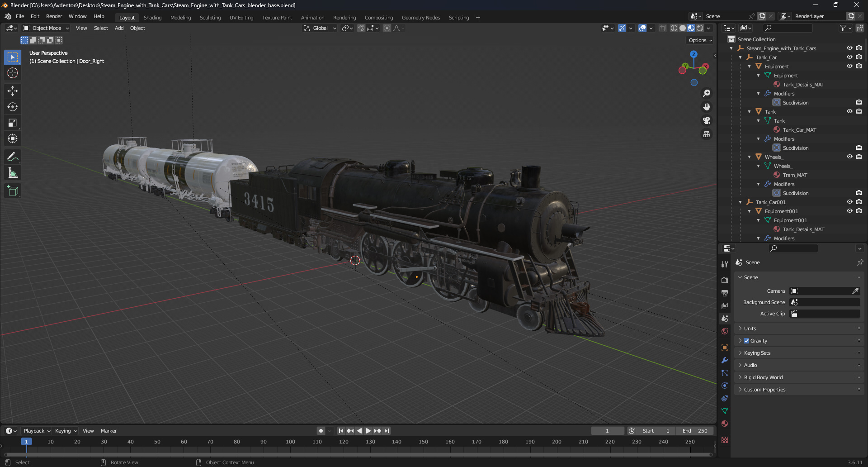
Task: Hide the Wheels_ object eye icon
Action: point(849,157)
